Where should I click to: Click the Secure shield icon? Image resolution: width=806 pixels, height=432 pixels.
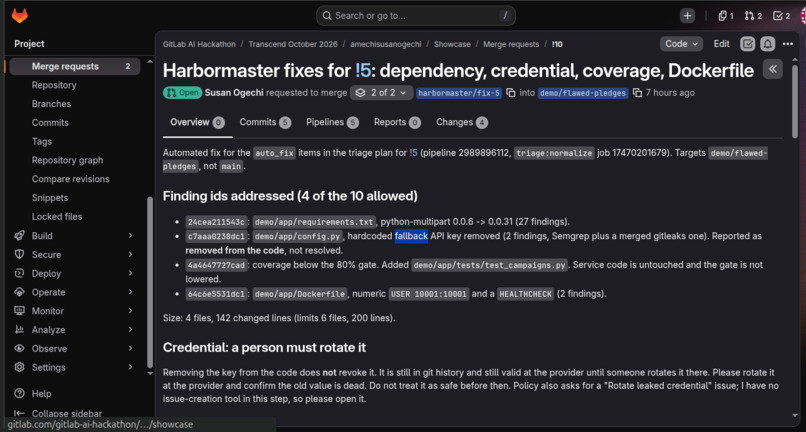[x=20, y=255]
